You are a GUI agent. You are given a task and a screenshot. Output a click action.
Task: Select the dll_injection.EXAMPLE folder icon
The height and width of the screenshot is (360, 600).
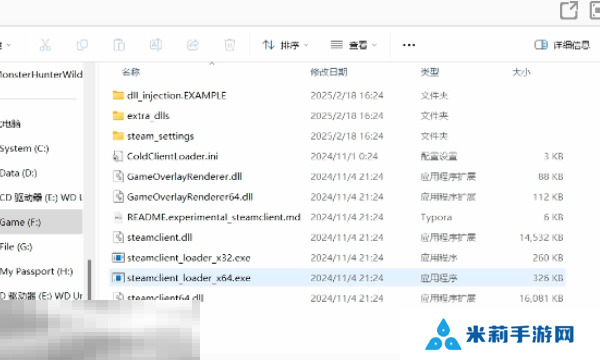tap(118, 95)
